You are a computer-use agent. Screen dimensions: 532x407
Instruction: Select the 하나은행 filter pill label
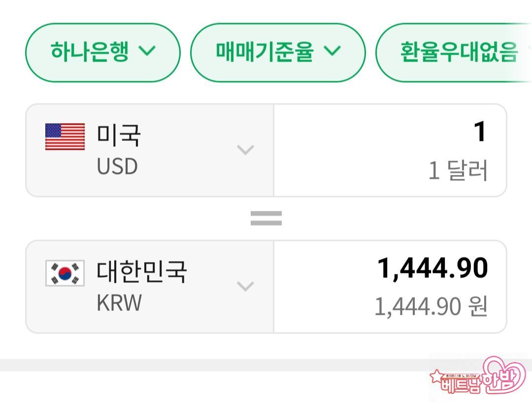click(89, 51)
